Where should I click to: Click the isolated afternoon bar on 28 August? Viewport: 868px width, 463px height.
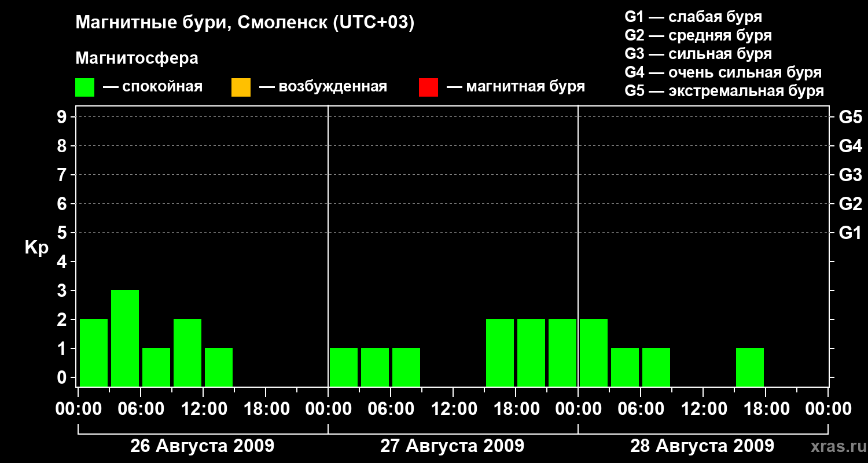[x=750, y=367]
